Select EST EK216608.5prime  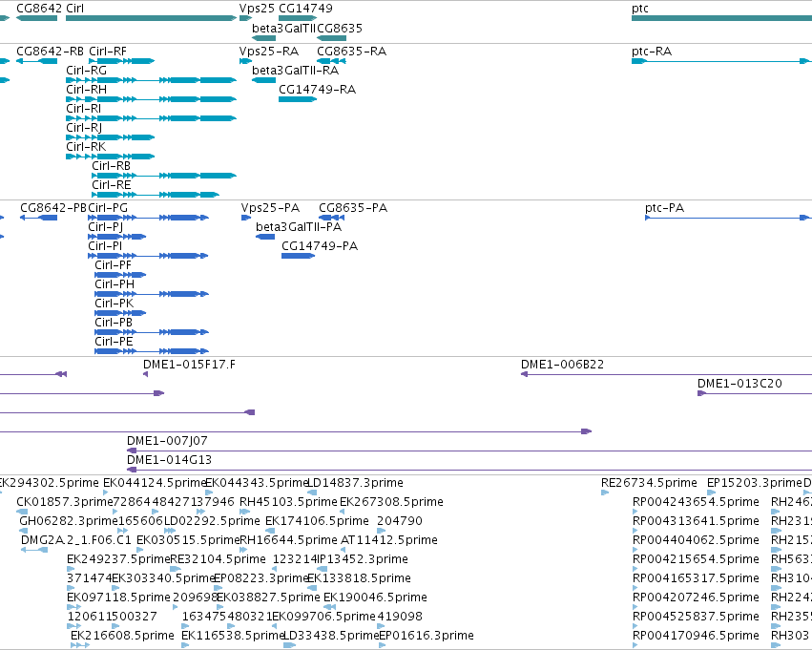click(x=122, y=636)
